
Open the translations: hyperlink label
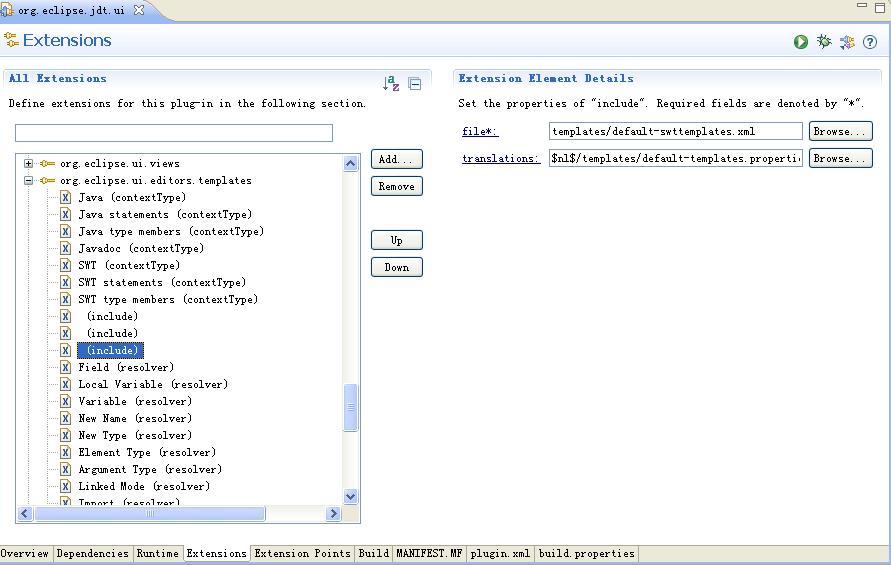[x=501, y=159]
